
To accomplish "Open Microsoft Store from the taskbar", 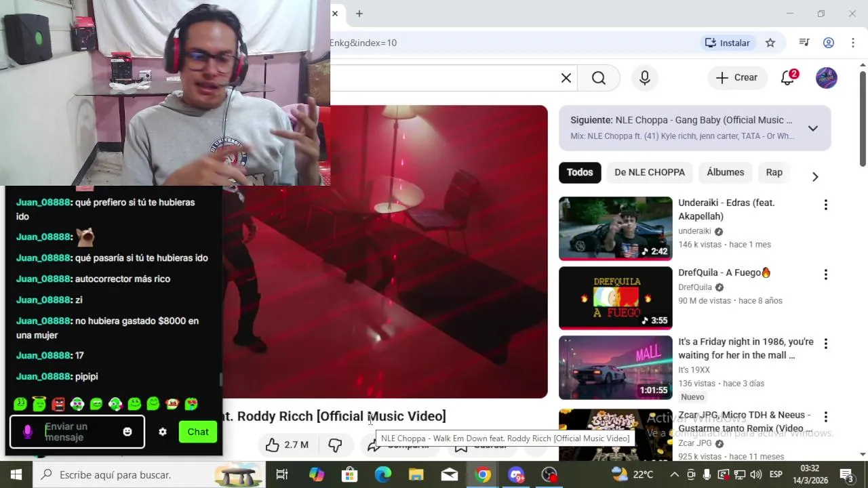I will (x=350, y=474).
